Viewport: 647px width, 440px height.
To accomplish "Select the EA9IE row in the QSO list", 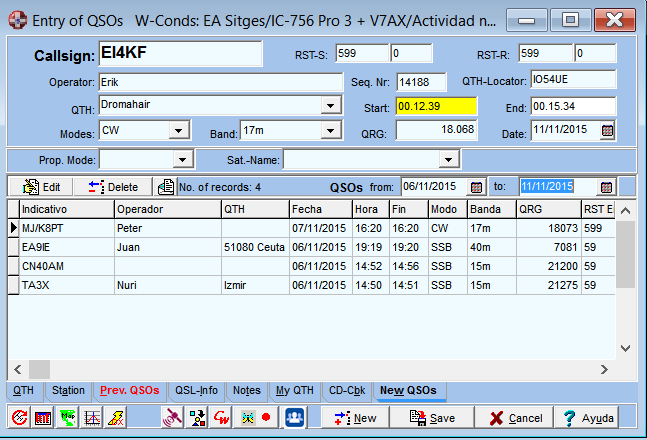I will [312, 247].
